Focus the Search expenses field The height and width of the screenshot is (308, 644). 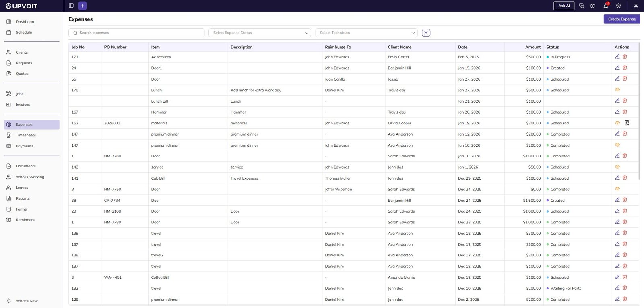point(136,33)
